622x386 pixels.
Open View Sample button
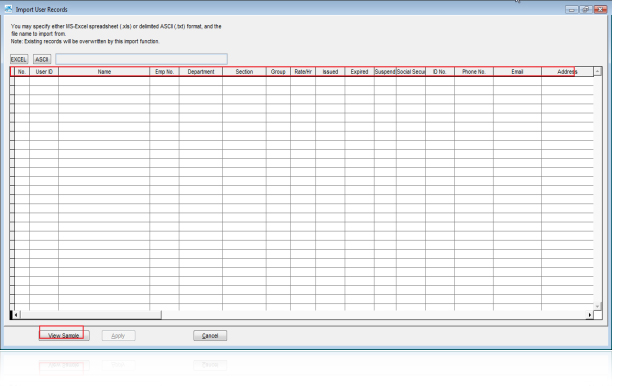[x=64, y=336]
